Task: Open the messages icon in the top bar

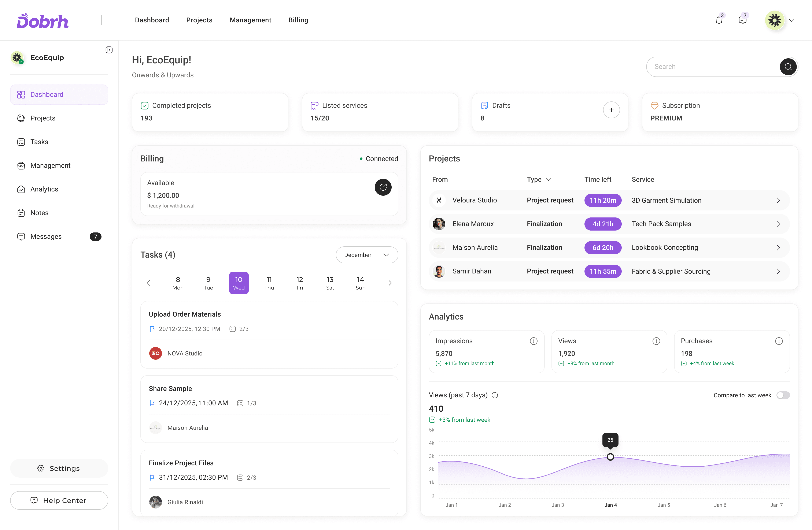Action: click(743, 20)
